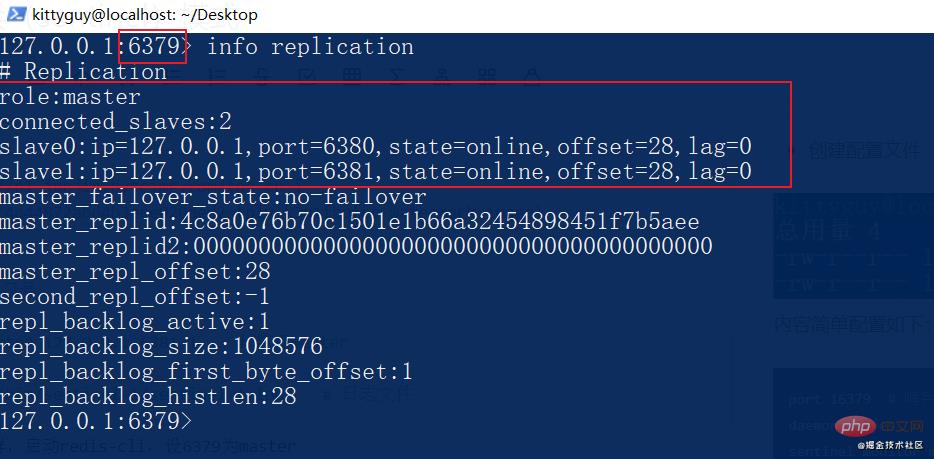
Task: Click the 'repl_backlog_active:1' line
Action: (x=135, y=322)
